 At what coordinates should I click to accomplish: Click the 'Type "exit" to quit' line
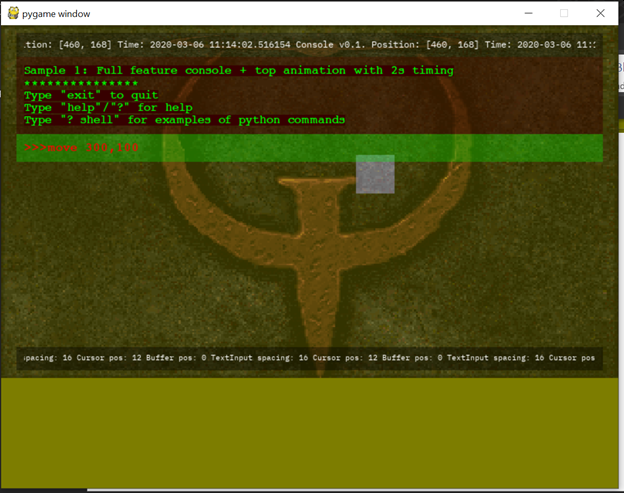[91, 95]
